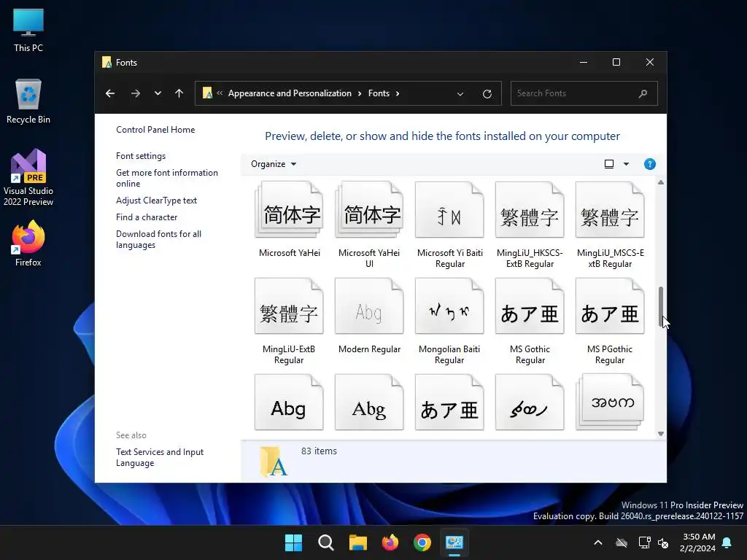Expand the chevron after Appearance and Personalization
The image size is (747, 560).
(360, 93)
